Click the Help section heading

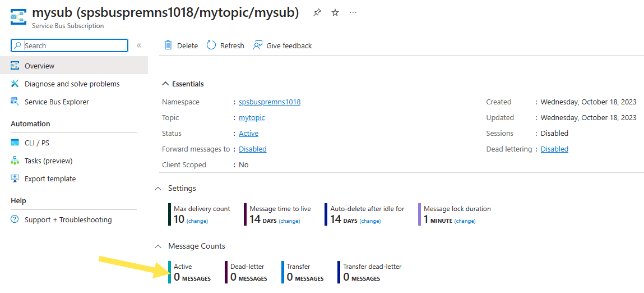tap(18, 201)
